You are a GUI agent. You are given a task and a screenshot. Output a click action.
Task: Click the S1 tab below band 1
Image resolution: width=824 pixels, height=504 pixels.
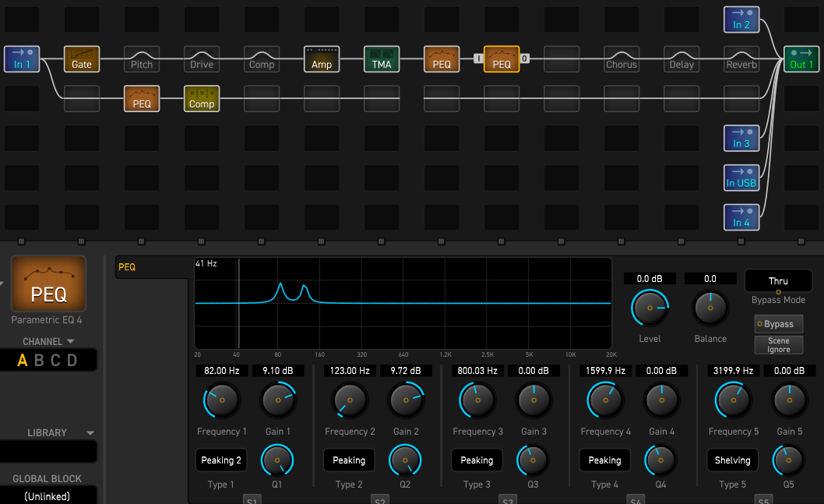click(x=252, y=500)
